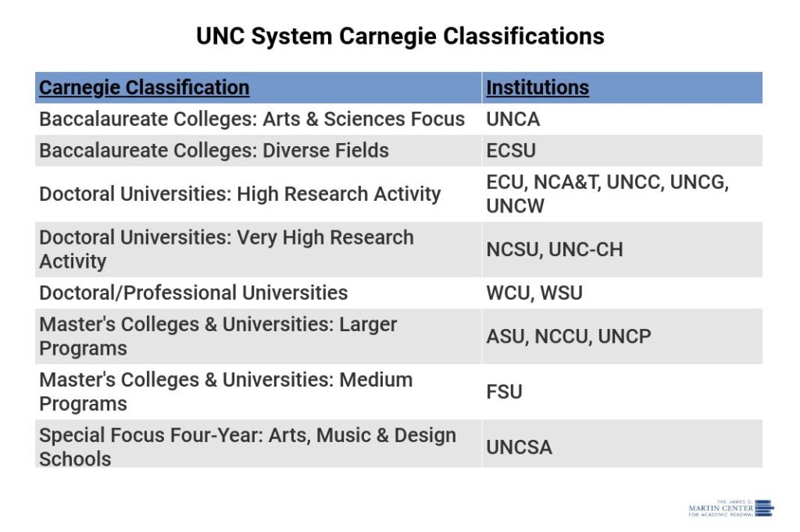
Task: Select the UNCSA institution cell
Action: click(519, 447)
